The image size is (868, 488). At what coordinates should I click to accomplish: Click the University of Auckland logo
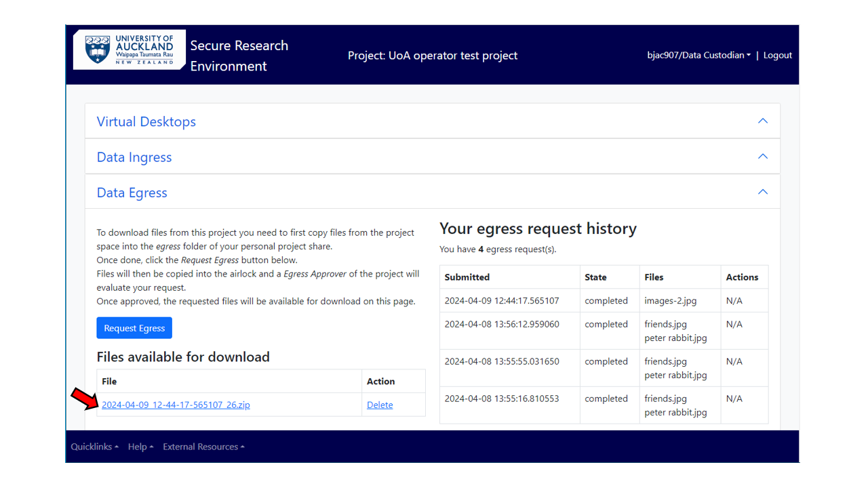[129, 49]
